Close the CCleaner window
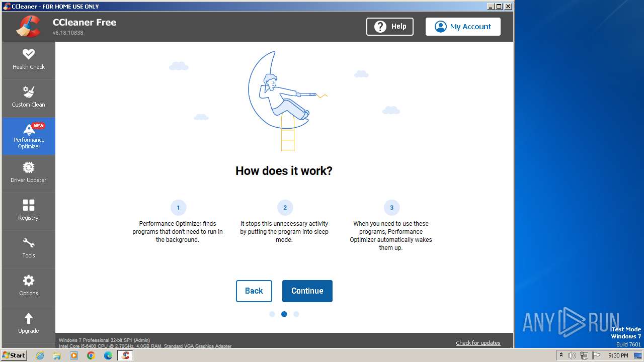Screen dimensions: 644x362 click(x=508, y=6)
